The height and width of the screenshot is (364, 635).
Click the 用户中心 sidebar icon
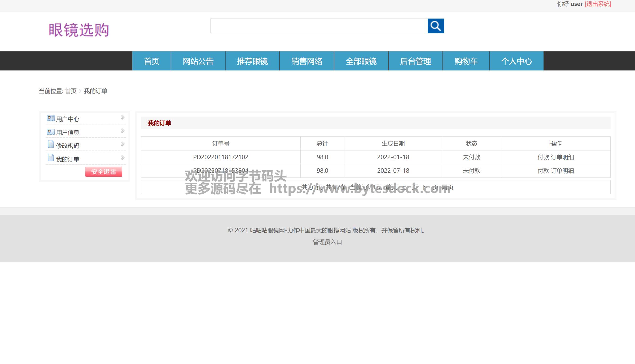(50, 118)
